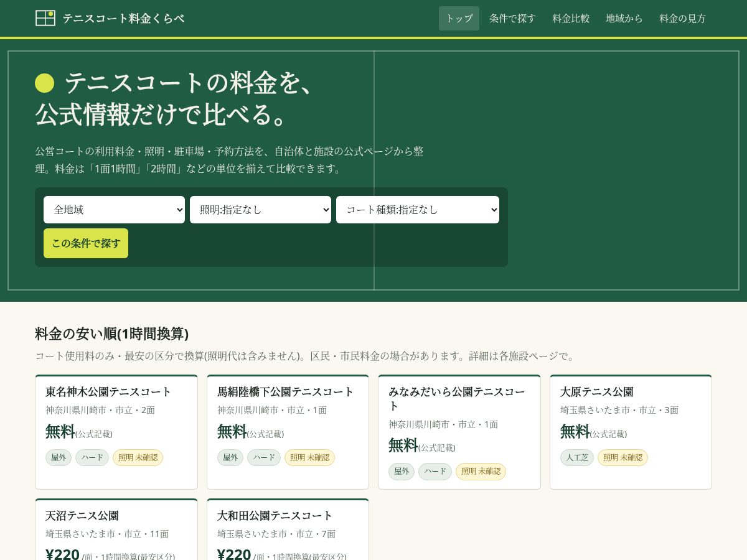Screen dimensions: 747x560
Task: Open みなみだいら公園テニスコート card title
Action: point(457,399)
